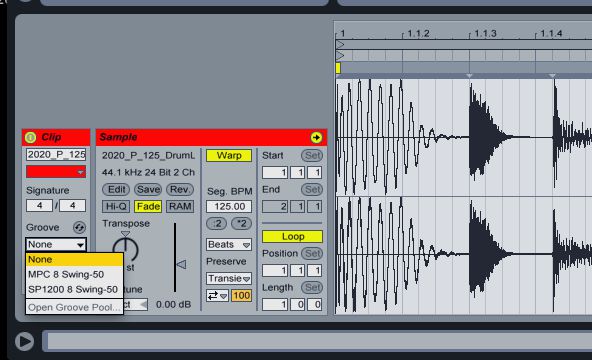592x360 pixels.
Task: Click the clip activator icon in Clip header
Action: tap(31, 137)
